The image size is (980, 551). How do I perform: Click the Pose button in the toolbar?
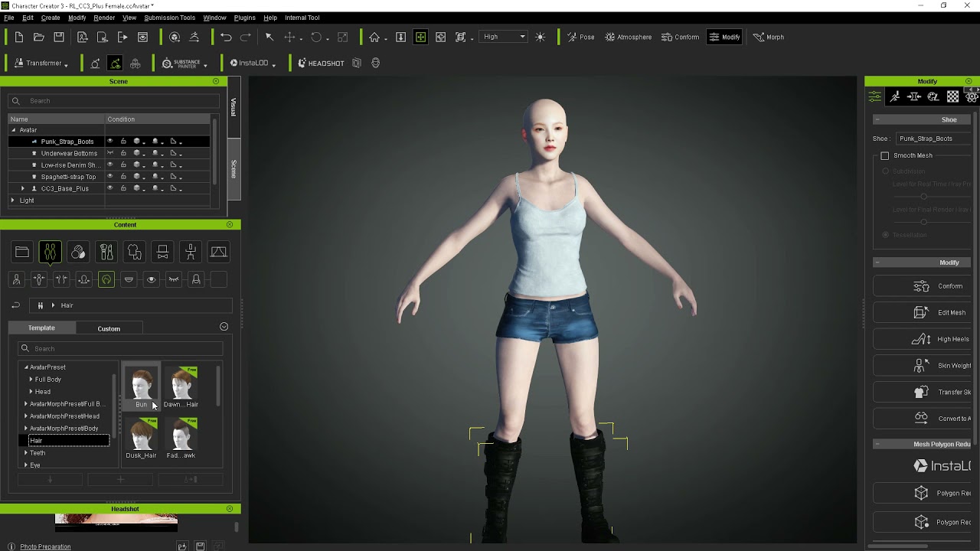click(580, 37)
